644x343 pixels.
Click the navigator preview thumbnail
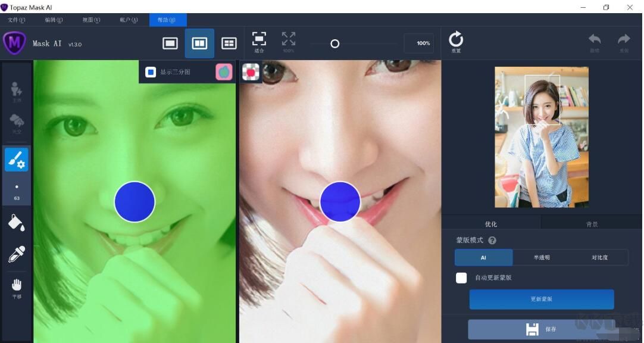541,137
